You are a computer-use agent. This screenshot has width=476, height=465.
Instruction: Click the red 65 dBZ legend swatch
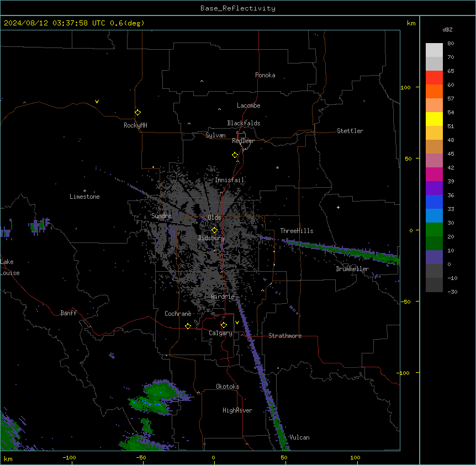(x=434, y=78)
